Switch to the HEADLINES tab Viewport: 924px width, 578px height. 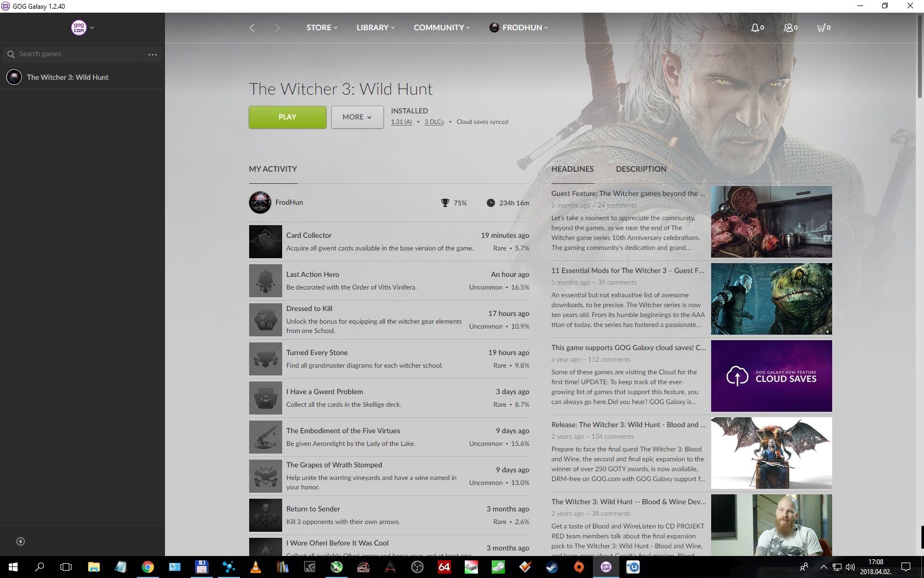pyautogui.click(x=573, y=169)
